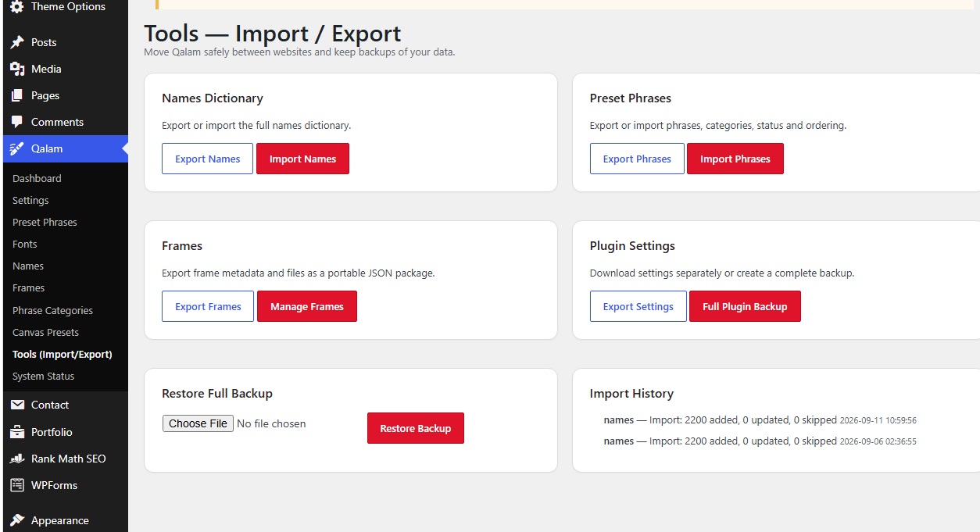This screenshot has height=532, width=980.
Task: Go to Phrase Categories submenu
Action: (x=52, y=310)
